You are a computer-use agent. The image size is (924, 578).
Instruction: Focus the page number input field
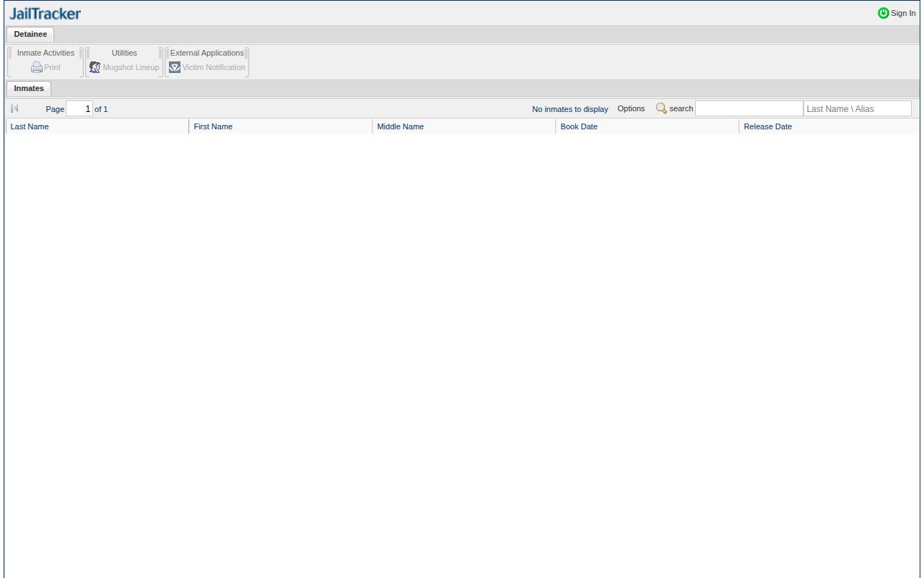(x=79, y=108)
